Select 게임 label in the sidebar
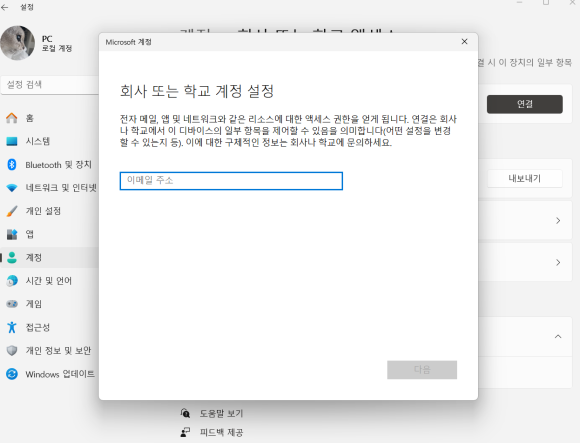 tap(34, 304)
